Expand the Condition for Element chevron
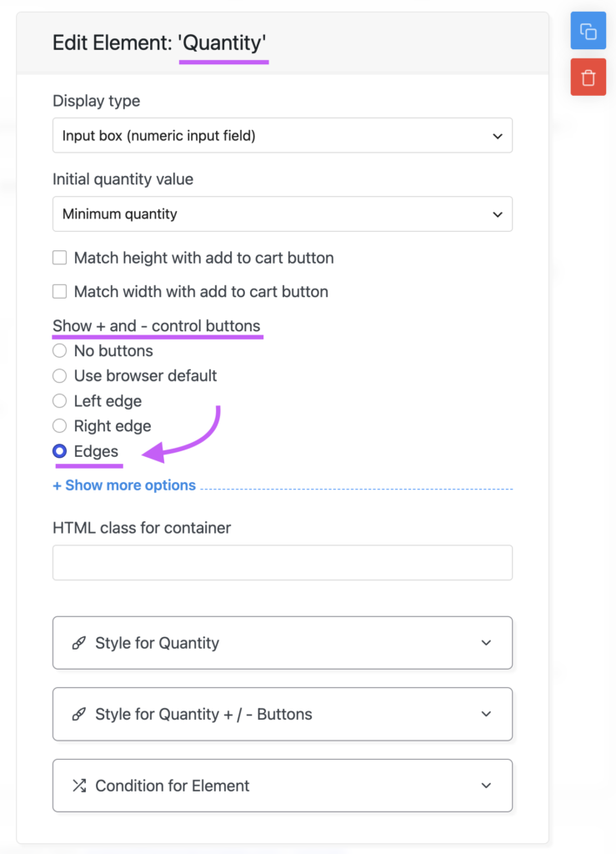Image resolution: width=616 pixels, height=854 pixels. tap(486, 786)
